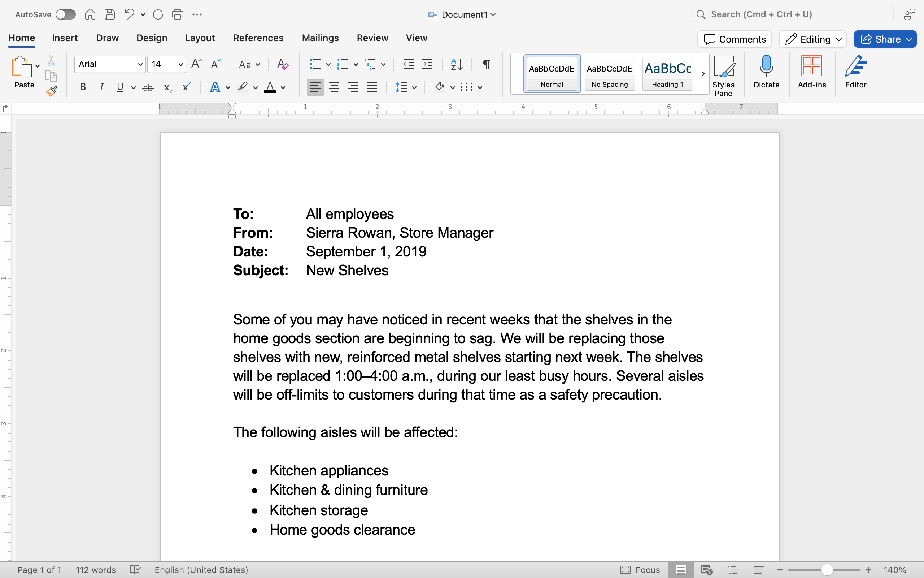This screenshot has height=578, width=924.
Task: Click the Increase Indent icon
Action: [427, 64]
